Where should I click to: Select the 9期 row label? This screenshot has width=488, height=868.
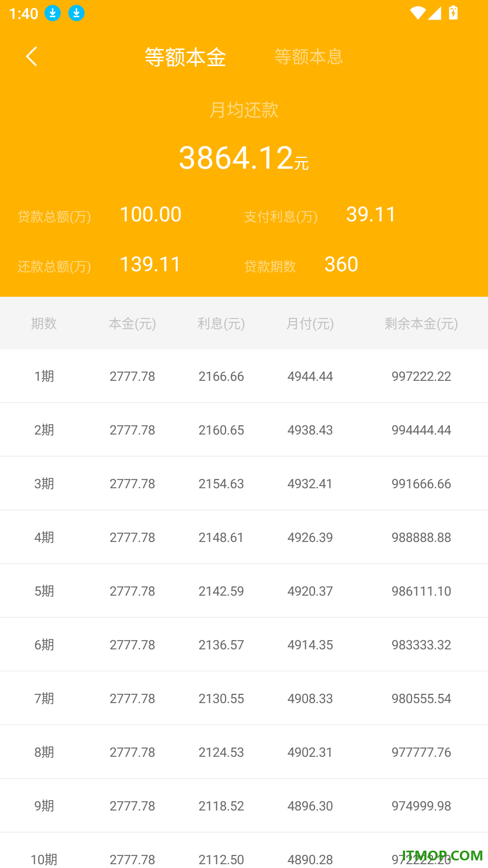tap(44, 806)
